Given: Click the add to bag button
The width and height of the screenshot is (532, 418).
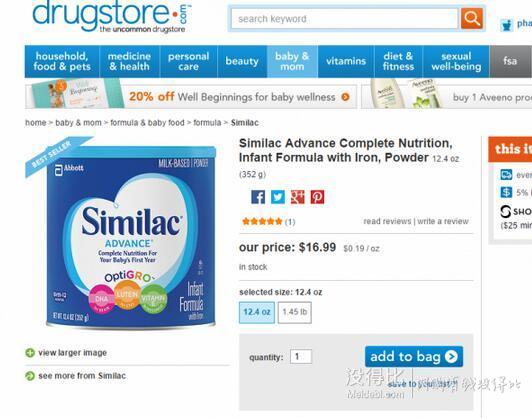Looking at the screenshot, I should [414, 357].
